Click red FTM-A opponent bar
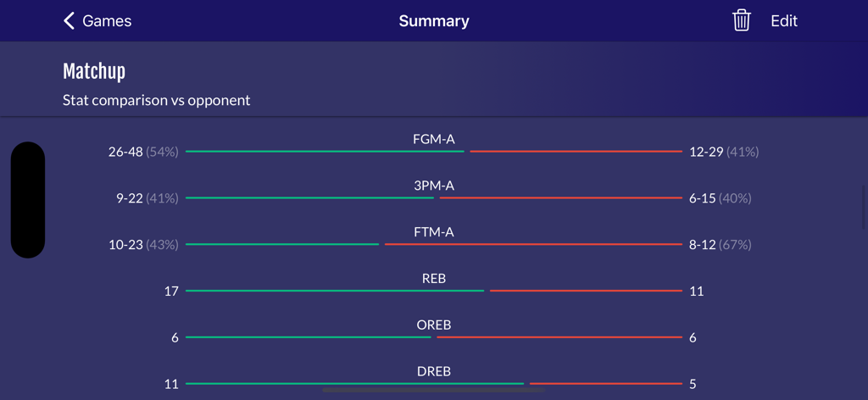The image size is (868, 400). [x=533, y=245]
